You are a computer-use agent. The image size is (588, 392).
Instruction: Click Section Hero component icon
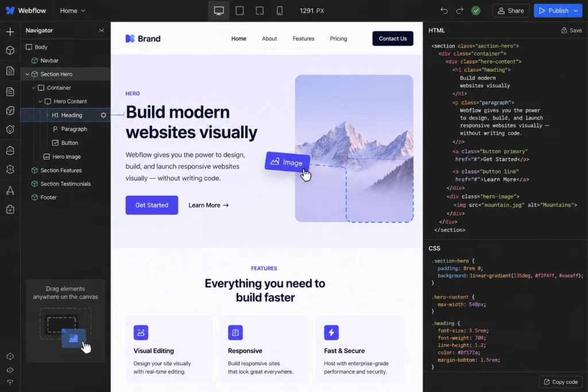pyautogui.click(x=34, y=74)
